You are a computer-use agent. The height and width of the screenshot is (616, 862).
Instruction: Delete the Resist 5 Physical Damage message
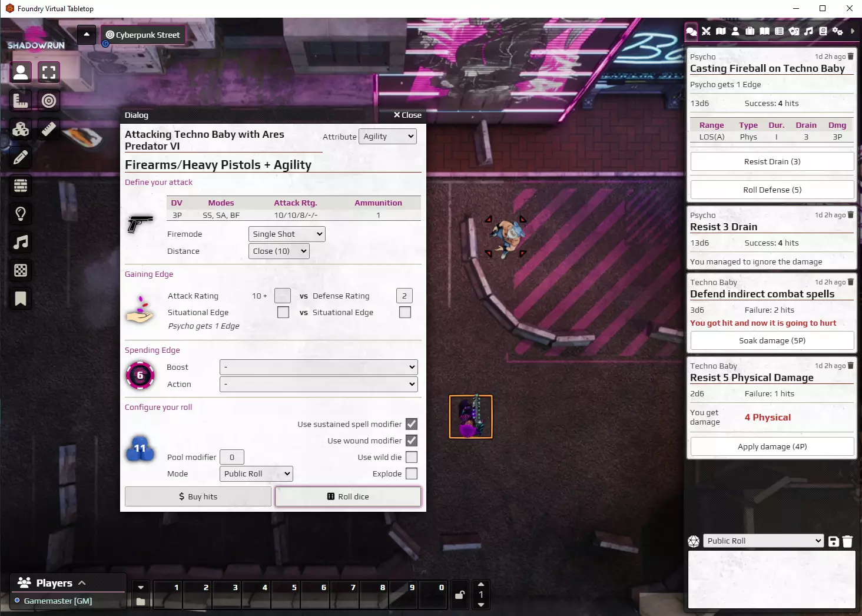point(850,366)
